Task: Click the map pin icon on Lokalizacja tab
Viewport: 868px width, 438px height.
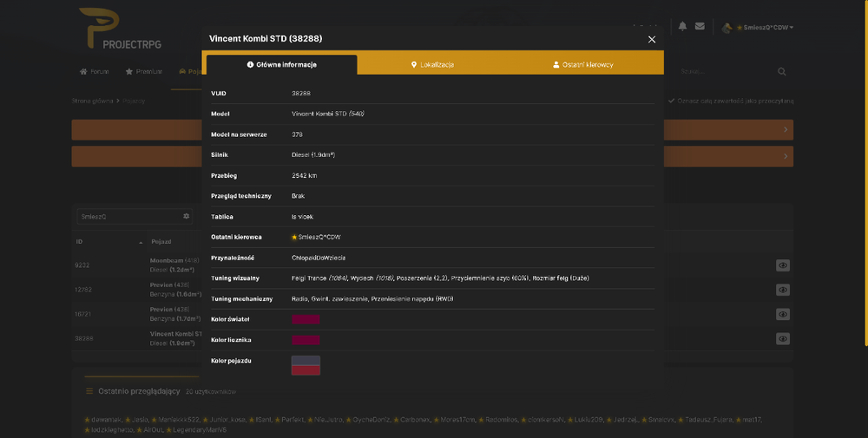Action: (x=413, y=65)
